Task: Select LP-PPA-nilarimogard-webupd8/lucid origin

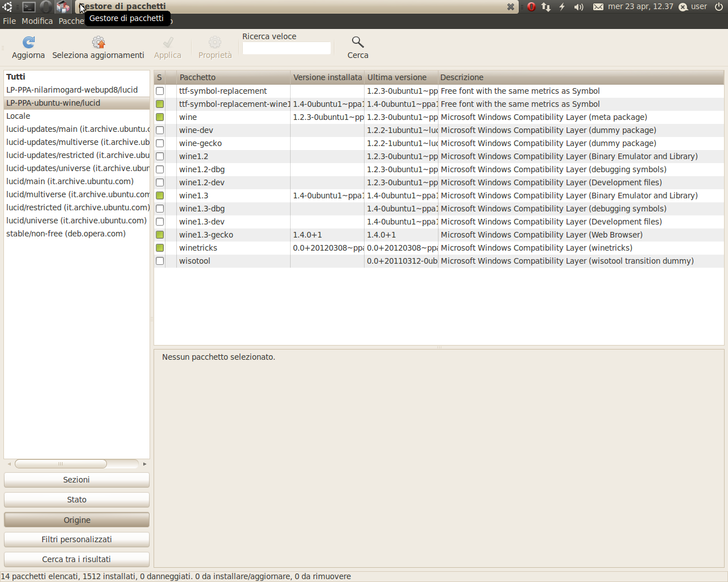Action: (x=77, y=90)
